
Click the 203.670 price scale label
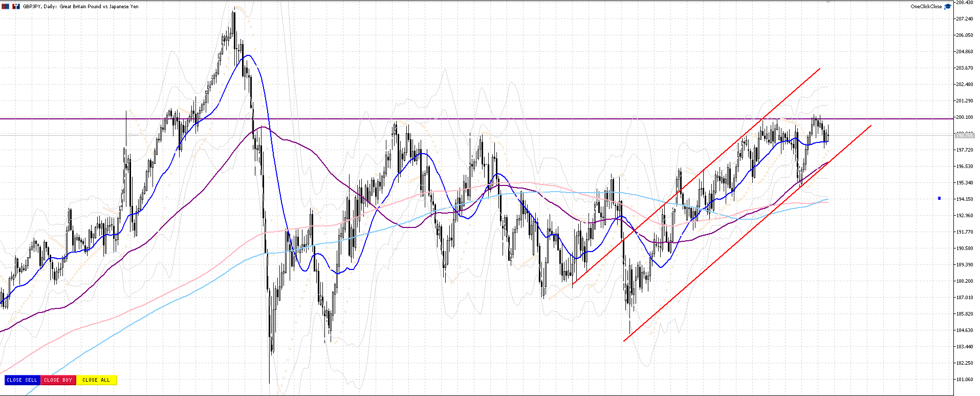click(x=965, y=68)
